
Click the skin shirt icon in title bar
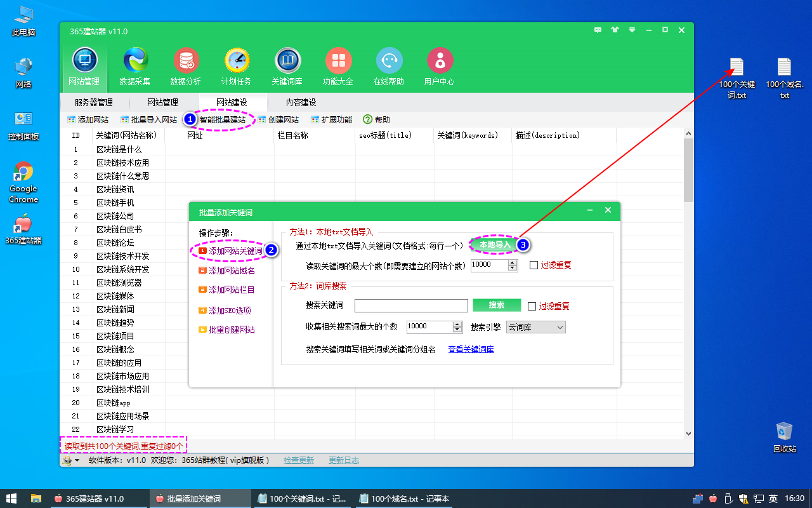615,30
